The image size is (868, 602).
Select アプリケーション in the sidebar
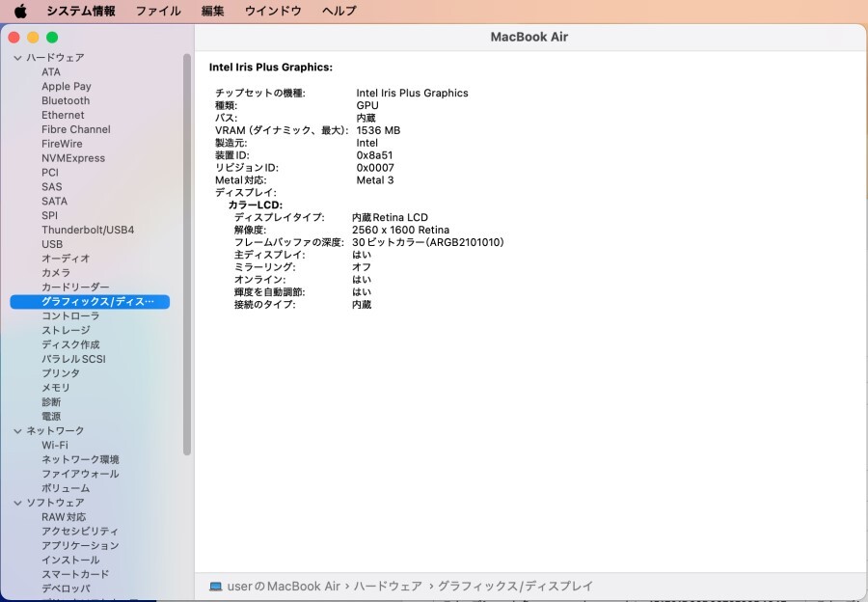pyautogui.click(x=80, y=546)
